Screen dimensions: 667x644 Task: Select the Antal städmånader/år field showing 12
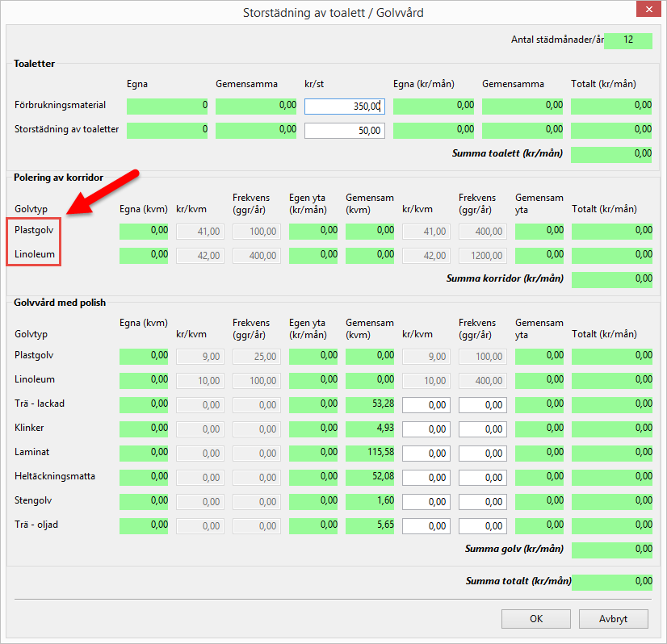627,41
